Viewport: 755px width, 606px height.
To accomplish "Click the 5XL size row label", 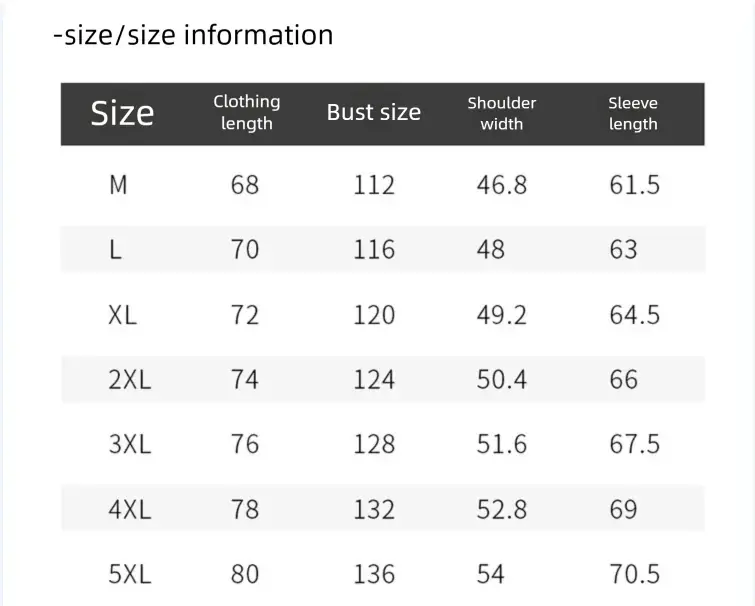I will (x=129, y=575).
